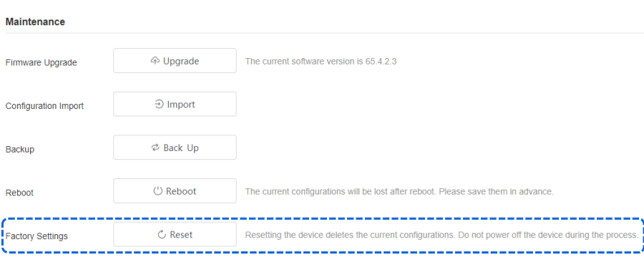Click the Maintenance section heading
This screenshot has width=644, height=265.
[35, 21]
